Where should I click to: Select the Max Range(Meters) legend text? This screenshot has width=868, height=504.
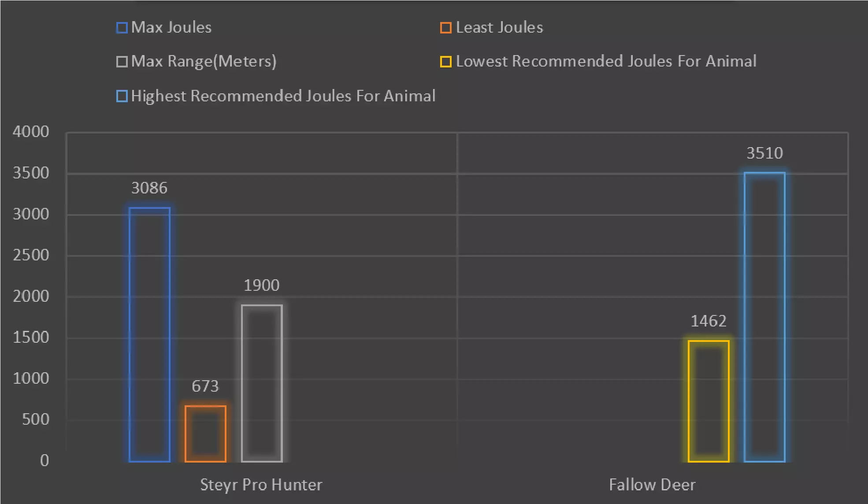pyautogui.click(x=204, y=61)
